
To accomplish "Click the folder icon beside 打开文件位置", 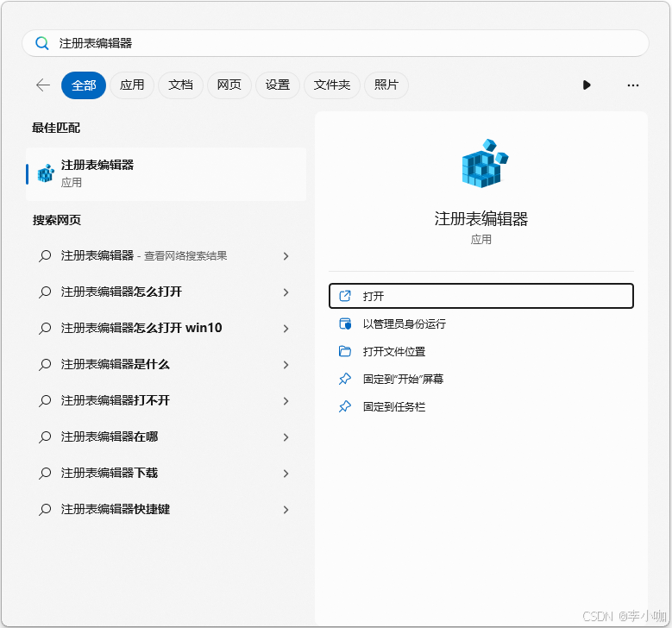I will coord(345,351).
